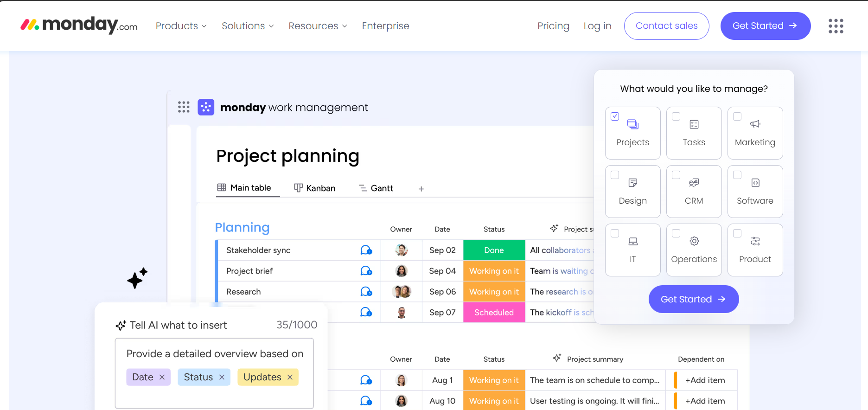Click the add view plus icon
This screenshot has height=410, width=868.
pyautogui.click(x=421, y=189)
